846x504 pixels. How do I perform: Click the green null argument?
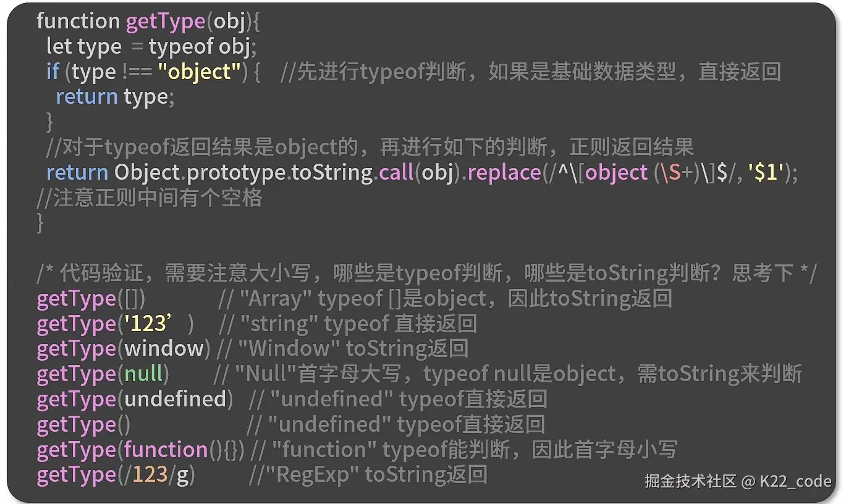[143, 374]
